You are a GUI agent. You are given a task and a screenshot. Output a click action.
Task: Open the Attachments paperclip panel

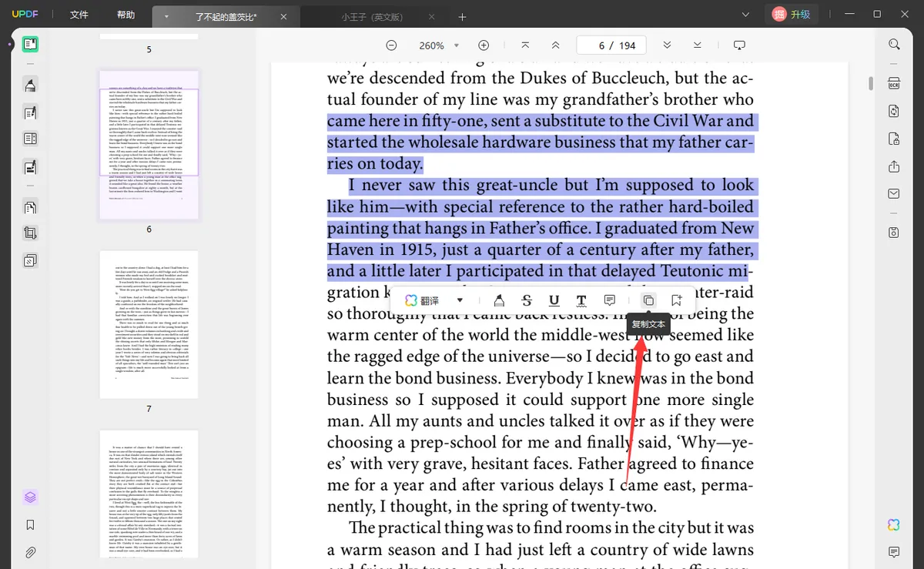click(x=31, y=553)
